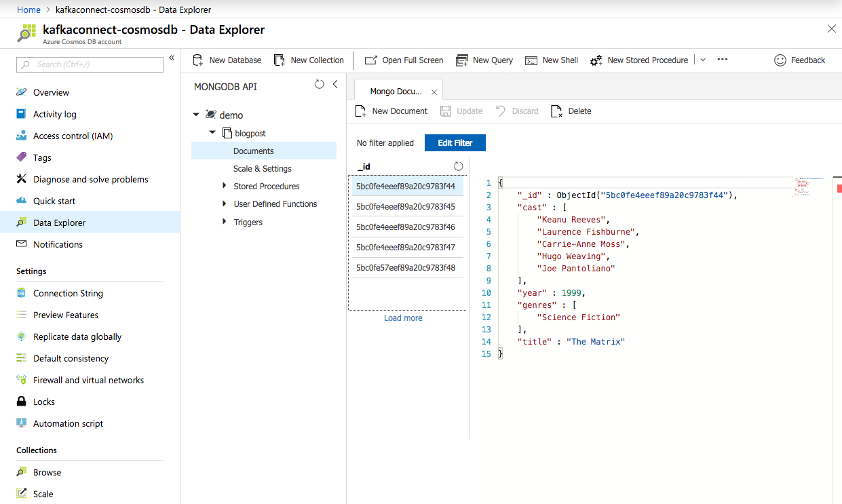Expand the User Defined Functions node
Image resolution: width=842 pixels, height=504 pixels.
pyautogui.click(x=225, y=203)
